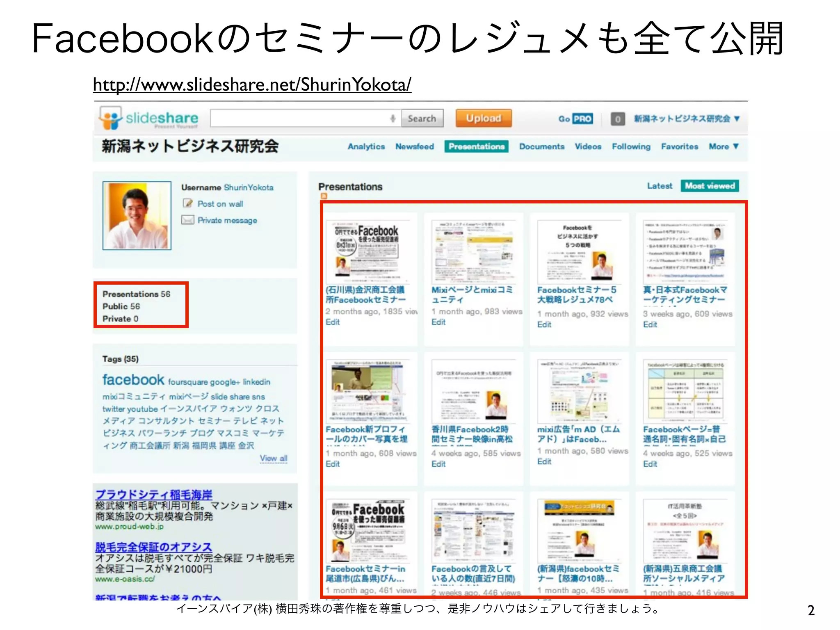Image resolution: width=840 pixels, height=630 pixels.
Task: Switch to the Most viewed sorting
Action: 710,186
